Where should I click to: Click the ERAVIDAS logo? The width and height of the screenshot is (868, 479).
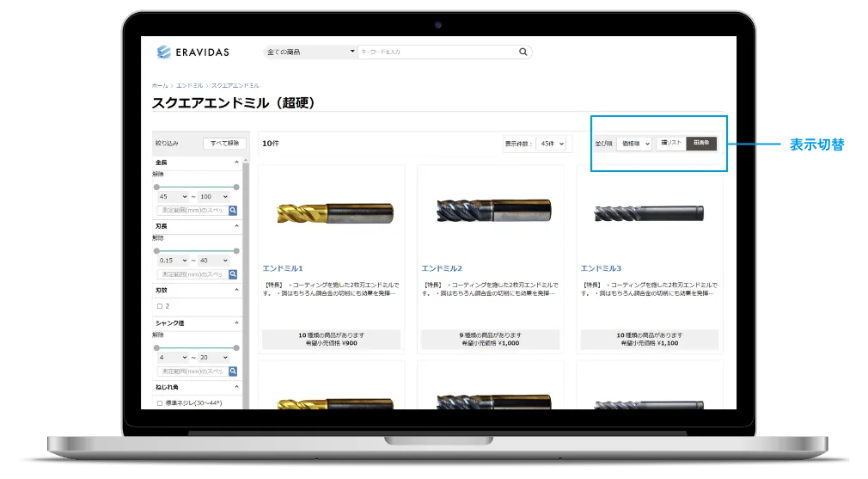193,52
